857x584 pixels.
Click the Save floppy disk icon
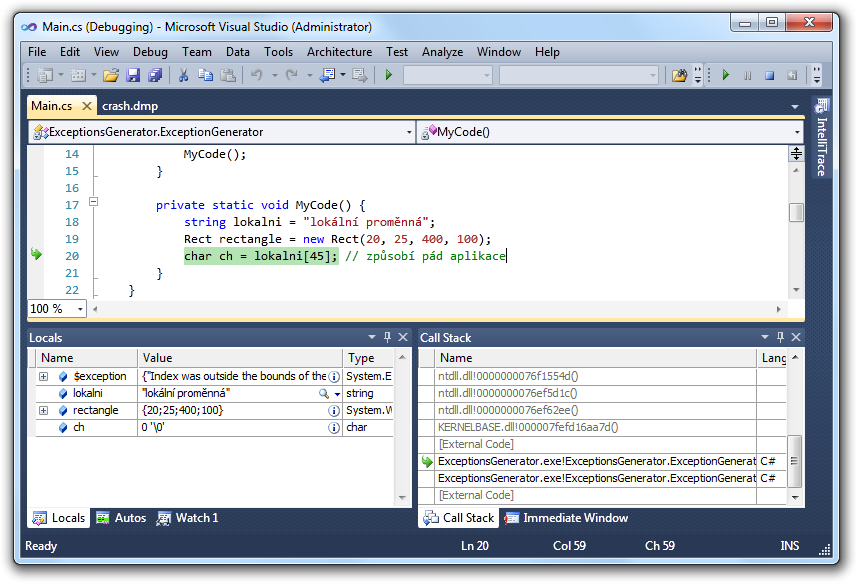click(x=133, y=75)
